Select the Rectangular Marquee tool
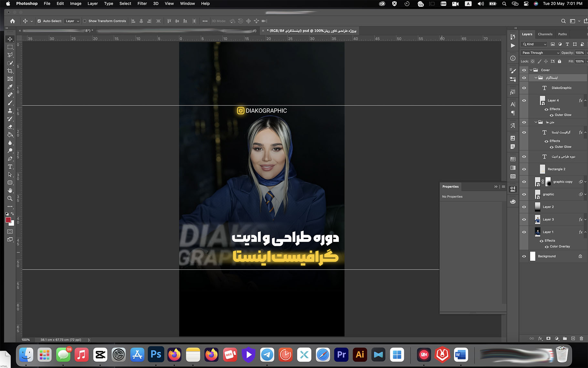The height and width of the screenshot is (368, 588). coord(10,47)
